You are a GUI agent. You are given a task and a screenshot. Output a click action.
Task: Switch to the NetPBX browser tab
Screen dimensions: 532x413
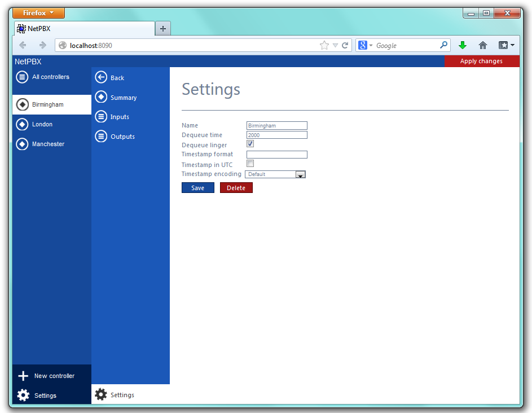pyautogui.click(x=85, y=29)
